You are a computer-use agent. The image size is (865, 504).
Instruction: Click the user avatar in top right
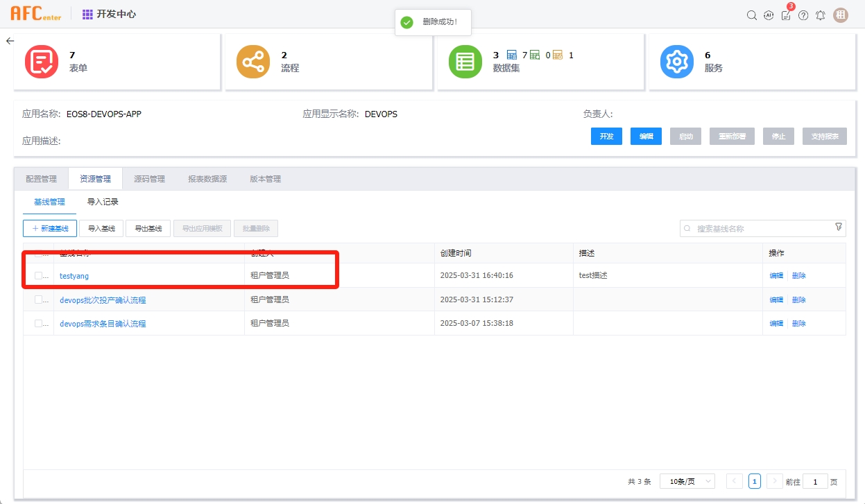[x=841, y=15]
